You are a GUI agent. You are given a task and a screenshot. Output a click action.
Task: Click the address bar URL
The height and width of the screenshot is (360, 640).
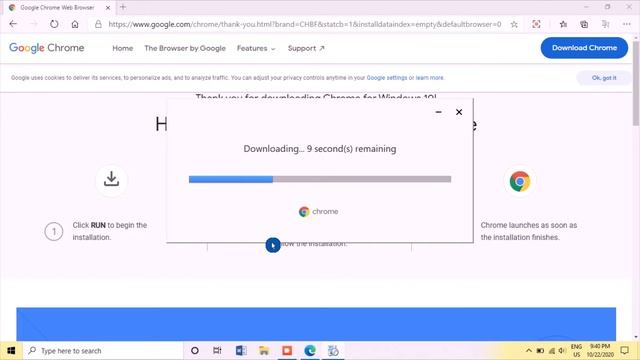304,24
